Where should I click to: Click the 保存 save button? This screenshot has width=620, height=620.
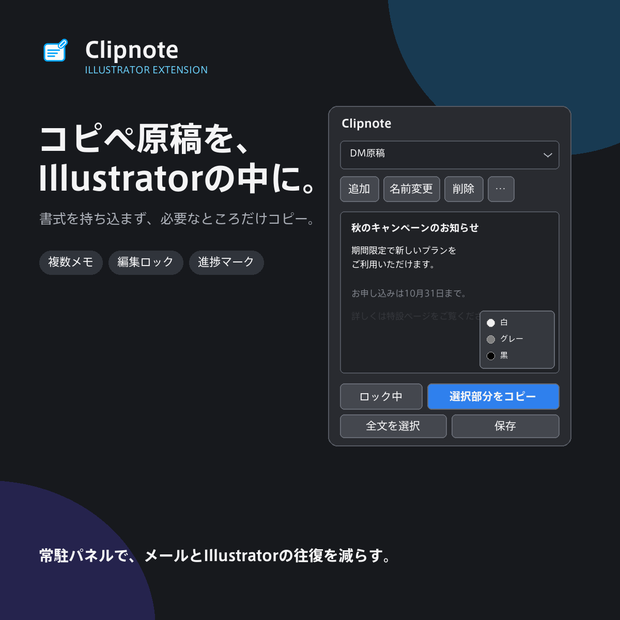(505, 426)
